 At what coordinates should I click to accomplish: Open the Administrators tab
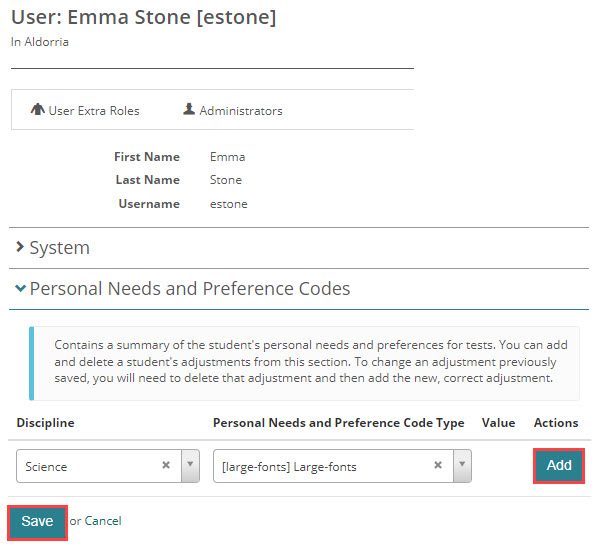coord(233,110)
